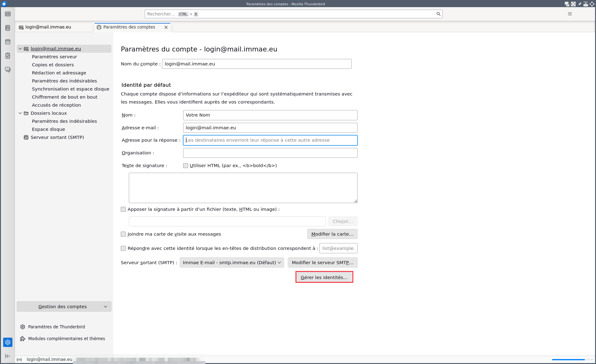
Task: Open Synchronisation et espace disque
Action: point(70,89)
